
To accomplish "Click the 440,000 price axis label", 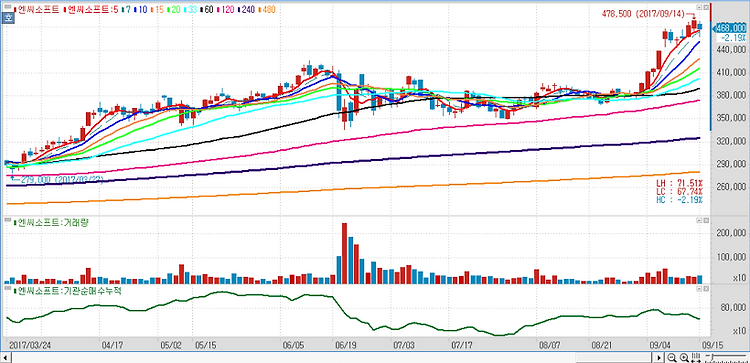I will tap(731, 49).
